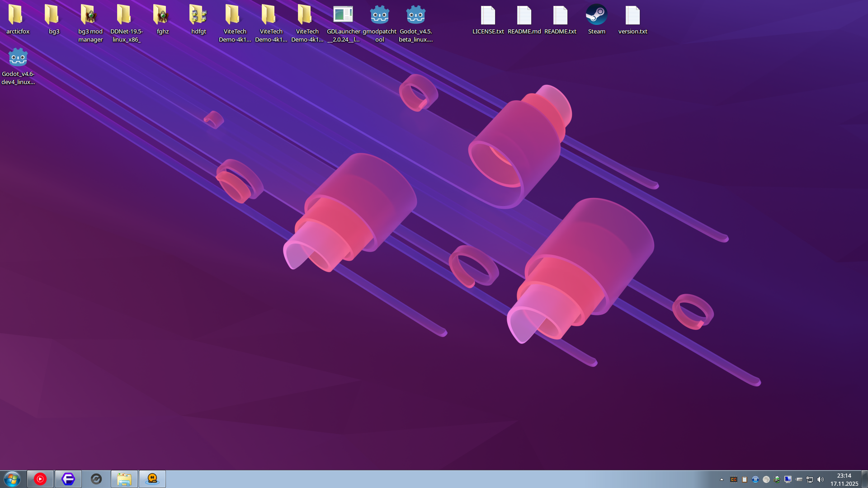Image resolution: width=868 pixels, height=488 pixels.
Task: Select the Godot_v4.5 beta icon
Action: (415, 23)
